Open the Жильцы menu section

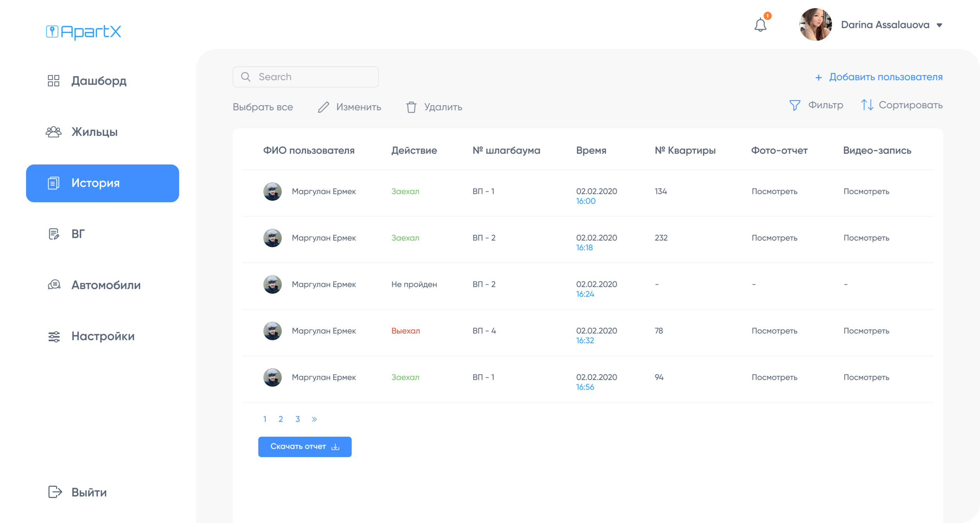click(94, 132)
